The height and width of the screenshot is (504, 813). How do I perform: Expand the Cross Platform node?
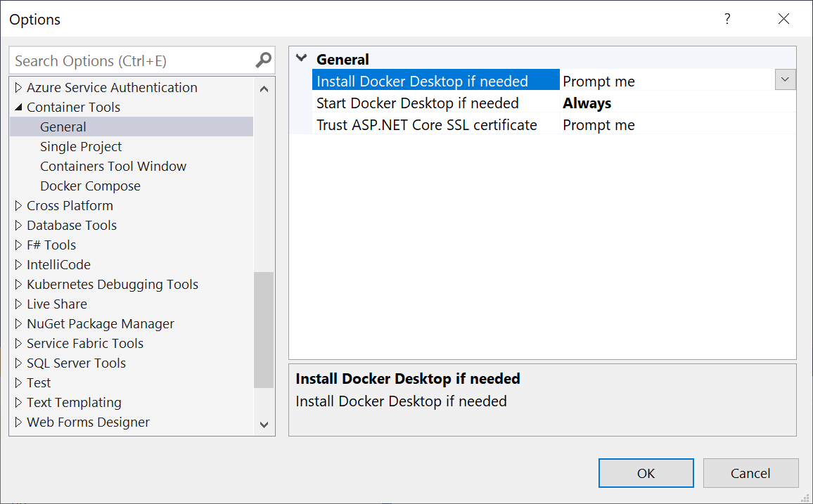click(18, 205)
